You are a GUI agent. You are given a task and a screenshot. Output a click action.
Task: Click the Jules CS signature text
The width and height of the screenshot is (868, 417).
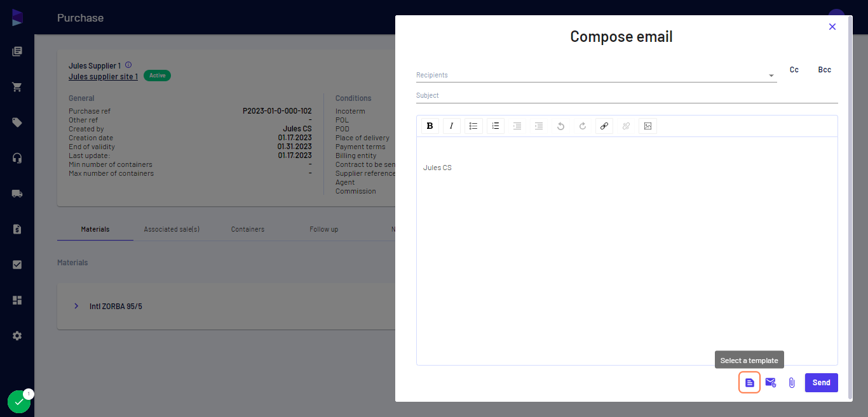437,168
